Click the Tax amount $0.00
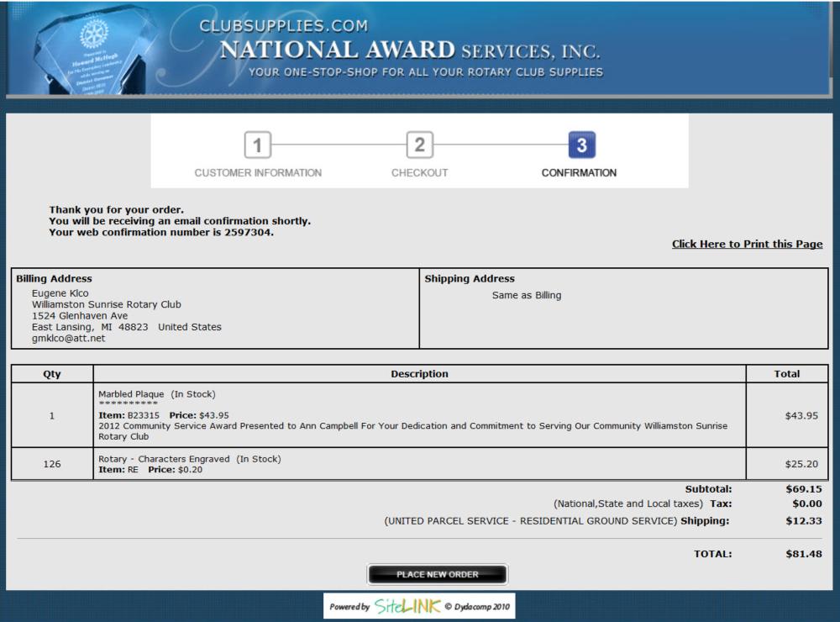Screen dimensions: 840x622 pos(806,503)
